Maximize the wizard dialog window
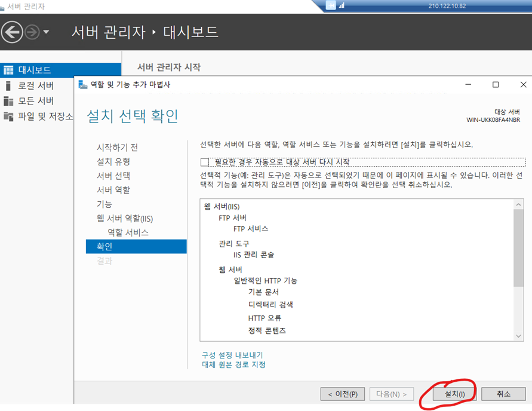Image resolution: width=532 pixels, height=411 pixels. point(496,85)
